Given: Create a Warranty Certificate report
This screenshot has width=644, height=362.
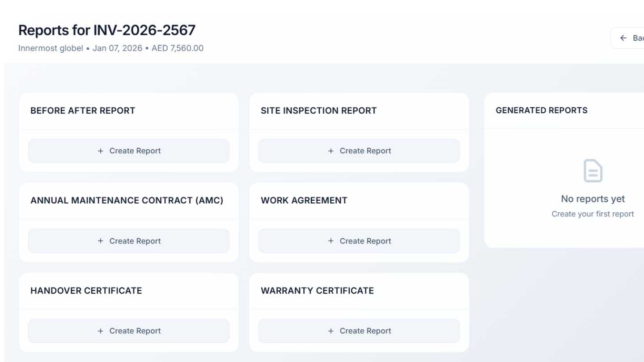Looking at the screenshot, I should 359,331.
